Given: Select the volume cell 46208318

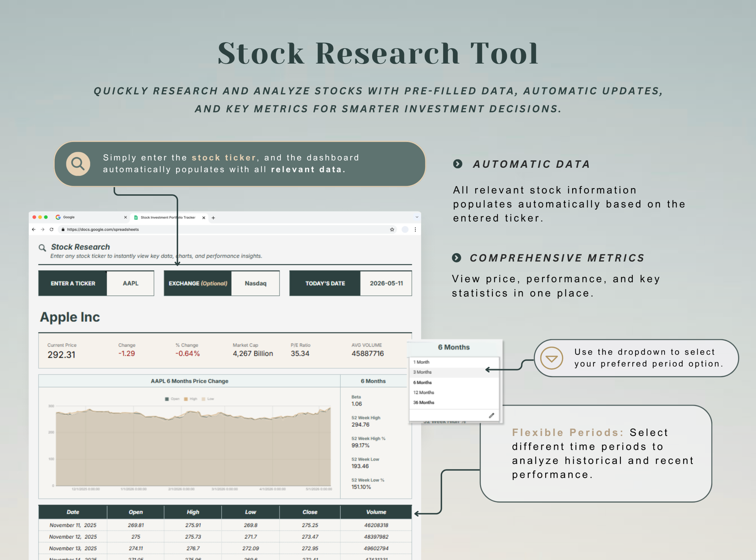Looking at the screenshot, I should pos(376,526).
